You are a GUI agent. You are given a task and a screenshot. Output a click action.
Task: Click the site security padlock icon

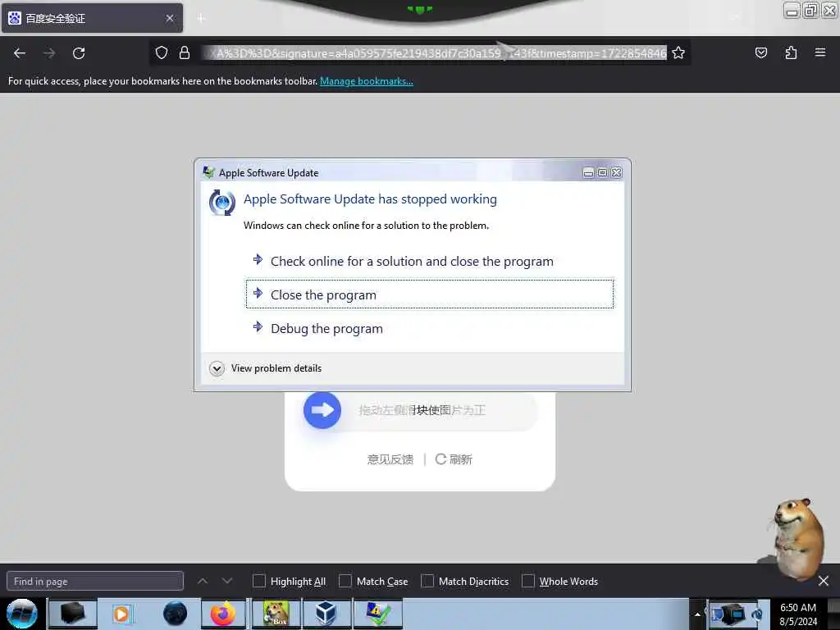point(185,52)
